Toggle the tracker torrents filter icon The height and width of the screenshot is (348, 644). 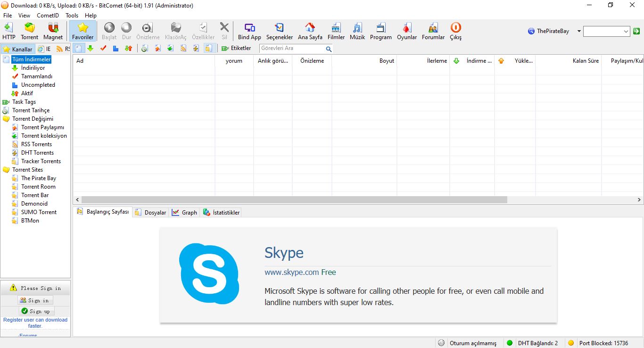click(x=208, y=48)
